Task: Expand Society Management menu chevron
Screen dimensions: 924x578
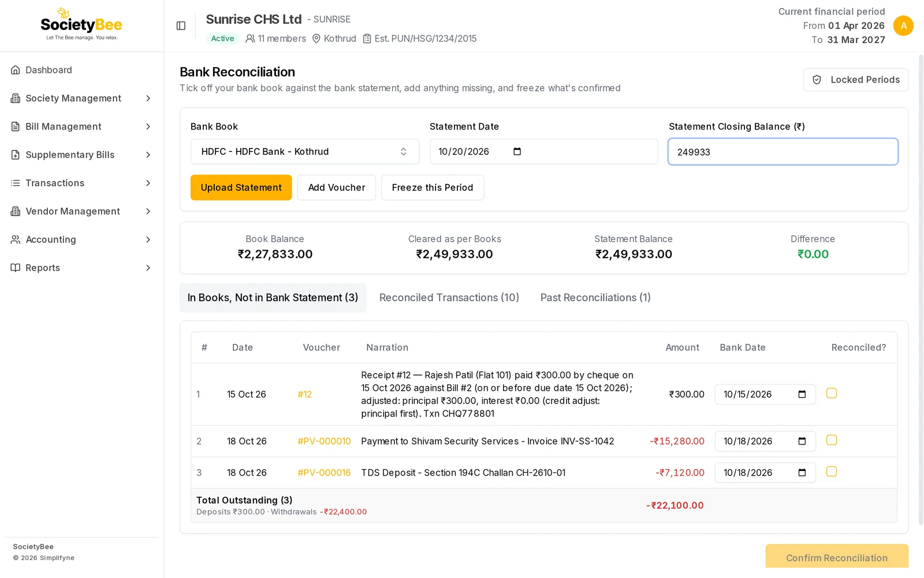Action: (148, 98)
